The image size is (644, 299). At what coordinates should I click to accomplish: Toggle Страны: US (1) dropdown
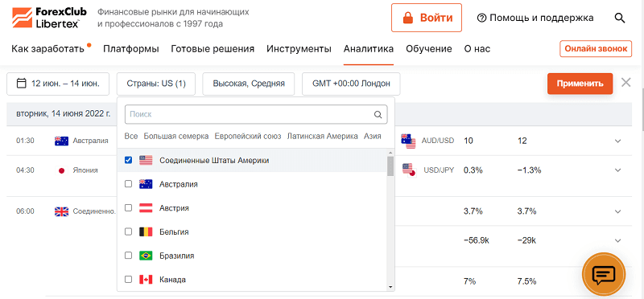tap(156, 84)
